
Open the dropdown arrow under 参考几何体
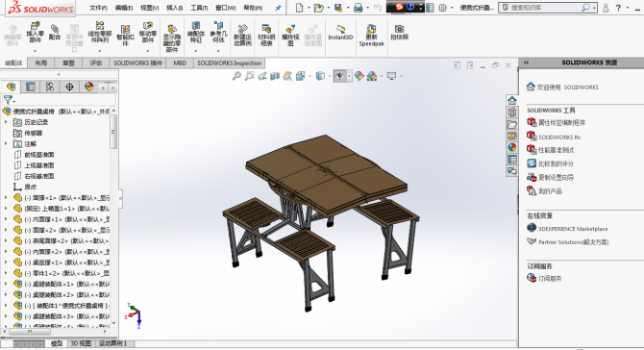(x=218, y=51)
